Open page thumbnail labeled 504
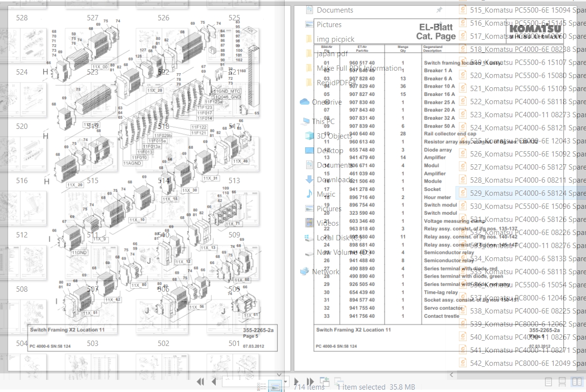 click(x=22, y=343)
